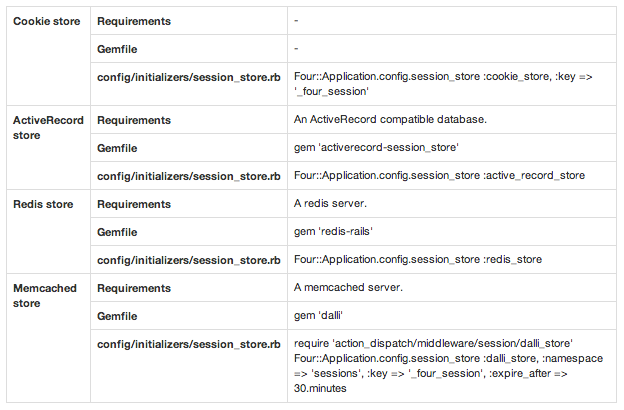Click 'A memcached server.' requirement cell
This screenshot has width=624, height=410.
point(348,287)
